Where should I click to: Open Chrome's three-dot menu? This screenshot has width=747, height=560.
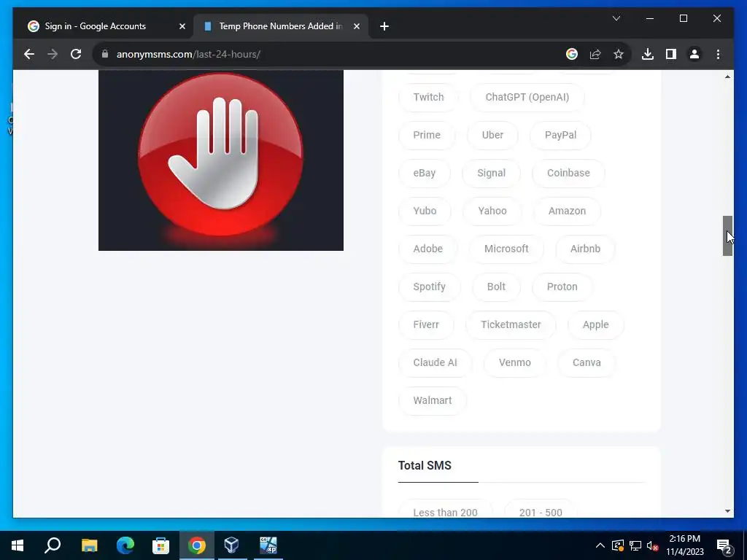click(718, 54)
